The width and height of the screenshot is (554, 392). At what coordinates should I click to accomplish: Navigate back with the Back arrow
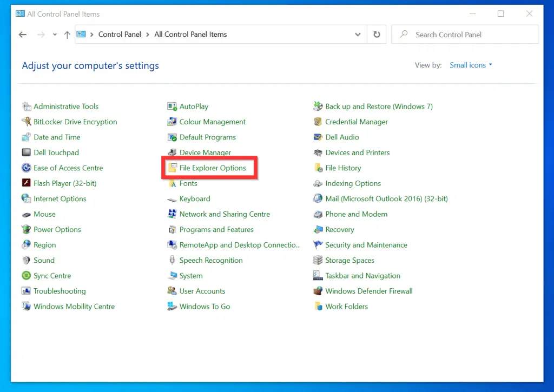pyautogui.click(x=23, y=35)
